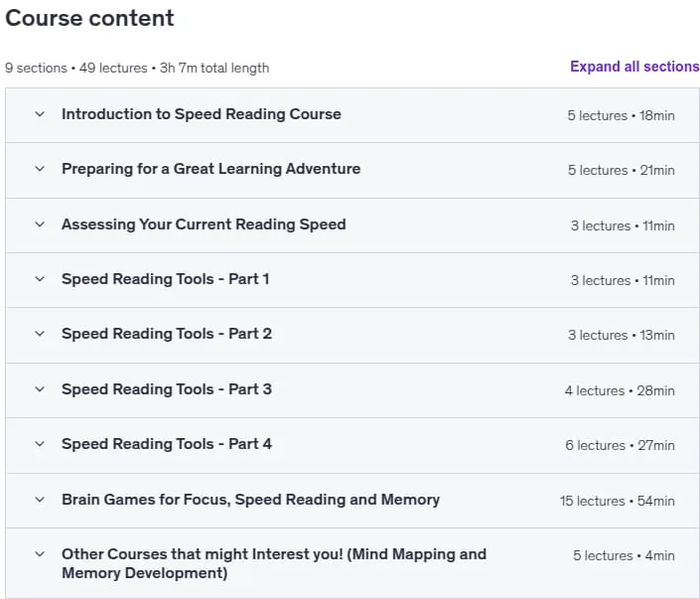This screenshot has height=599, width=700.
Task: Click the 15 lectures • 54min label
Action: point(618,502)
